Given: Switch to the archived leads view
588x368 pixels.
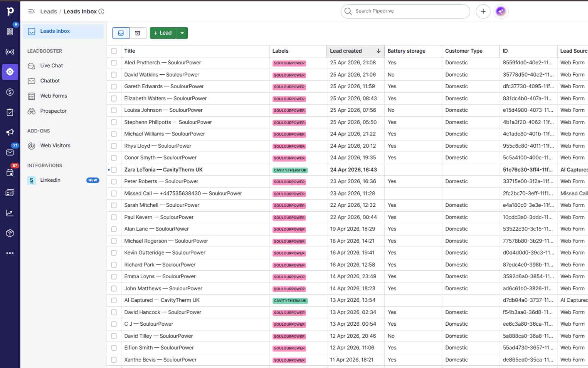Looking at the screenshot, I should coord(138,33).
